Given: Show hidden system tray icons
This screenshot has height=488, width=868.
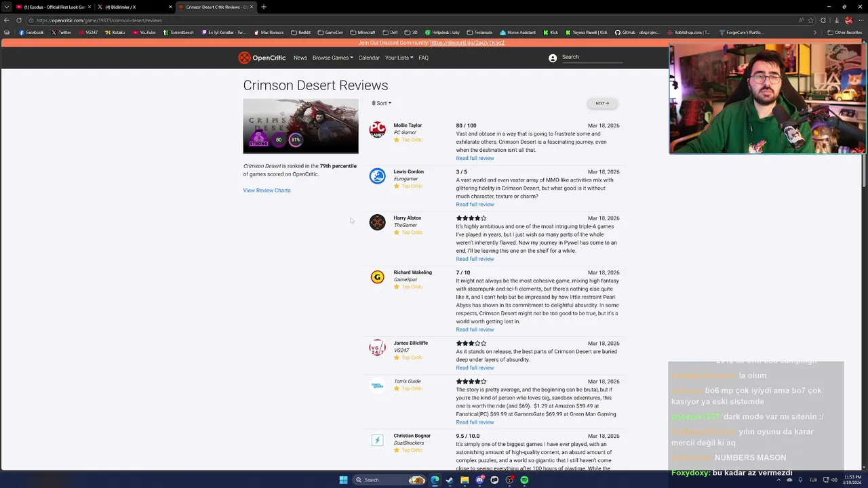Looking at the screenshot, I should (778, 480).
